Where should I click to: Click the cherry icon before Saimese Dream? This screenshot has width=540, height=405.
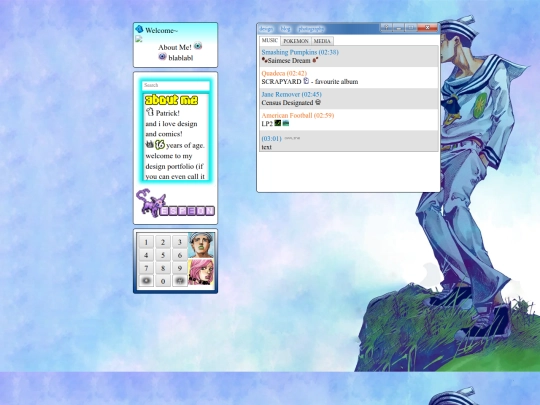click(264, 60)
